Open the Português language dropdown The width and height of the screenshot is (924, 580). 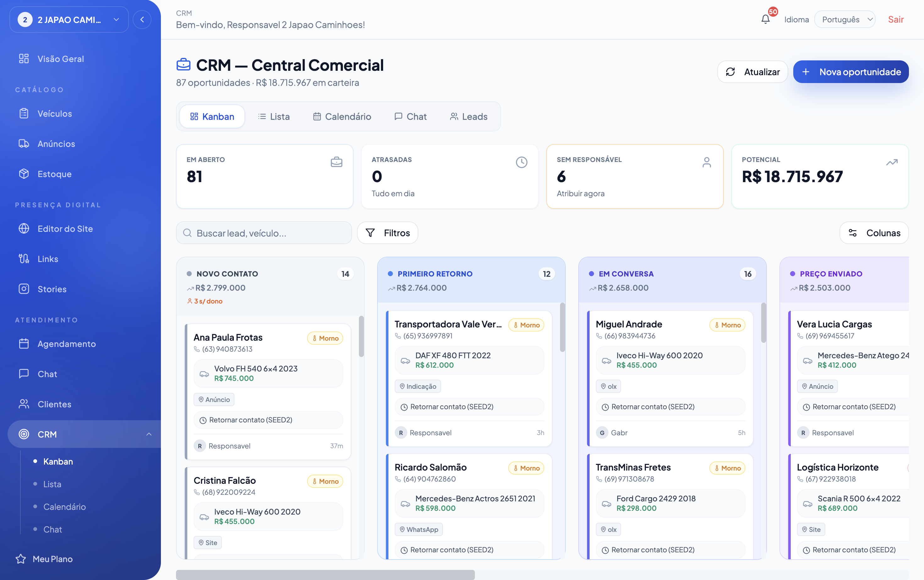tap(845, 19)
